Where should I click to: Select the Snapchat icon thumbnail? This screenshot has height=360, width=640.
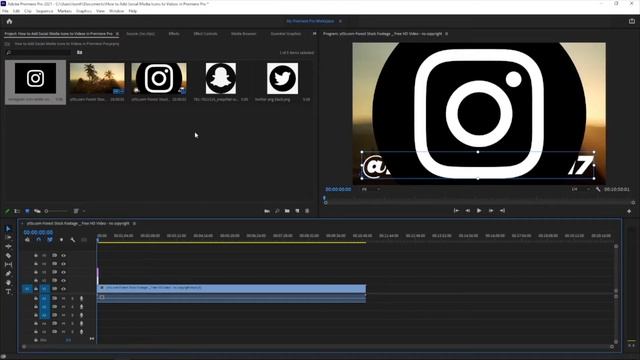click(221, 78)
